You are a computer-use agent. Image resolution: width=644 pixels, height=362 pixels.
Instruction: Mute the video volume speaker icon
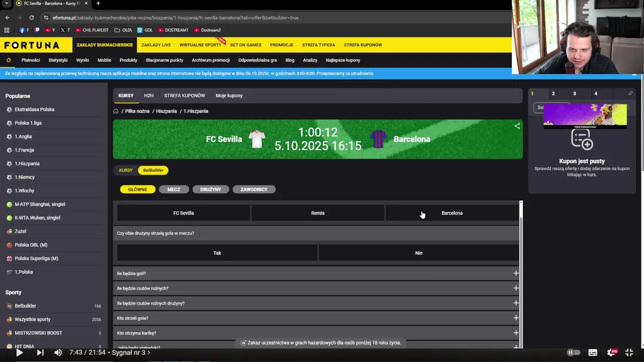[x=58, y=352]
